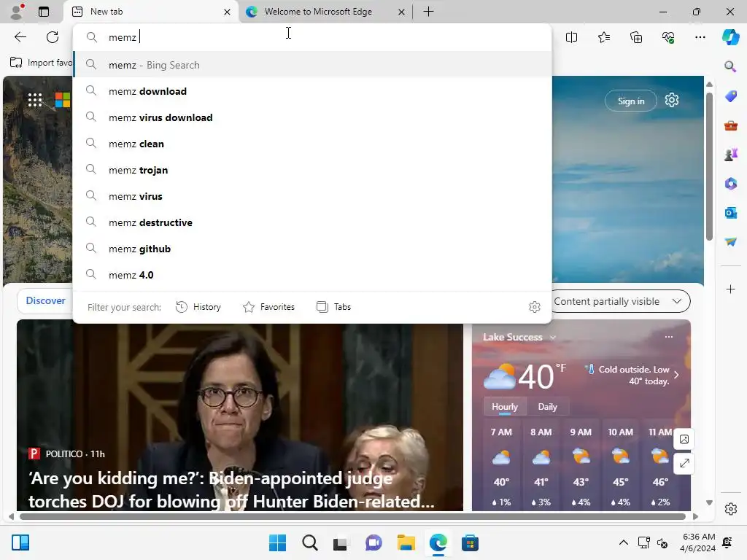Open a new tab with plus button
This screenshot has height=560, width=747.
(x=428, y=12)
